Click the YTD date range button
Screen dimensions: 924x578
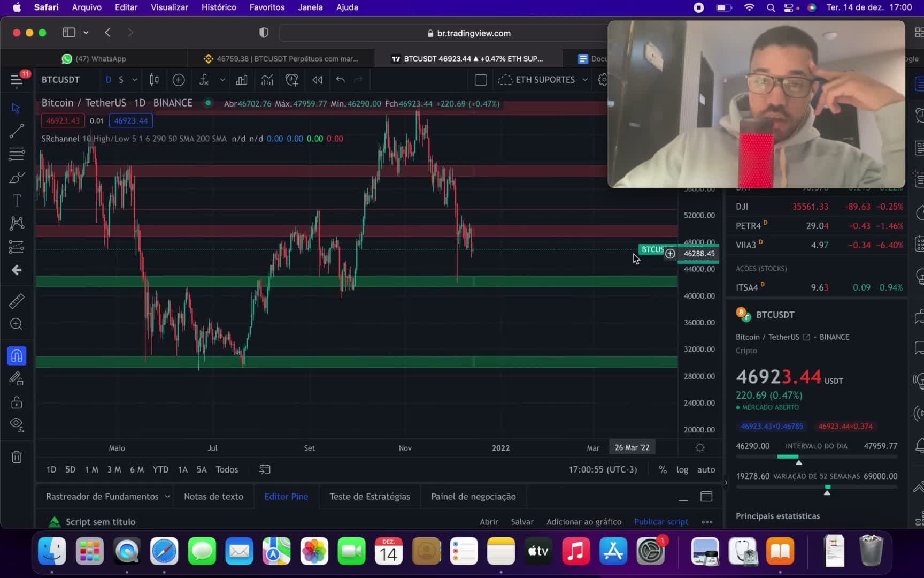[160, 469]
